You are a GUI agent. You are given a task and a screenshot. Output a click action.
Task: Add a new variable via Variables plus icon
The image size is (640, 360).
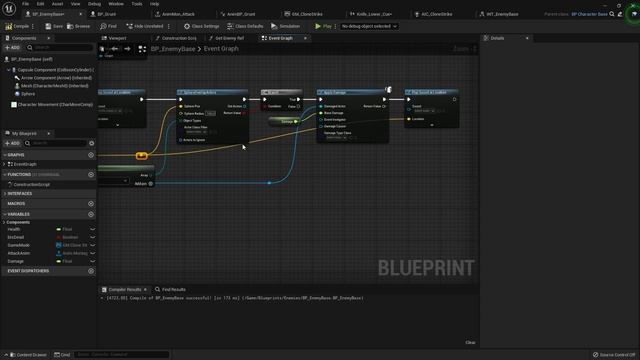pos(91,214)
